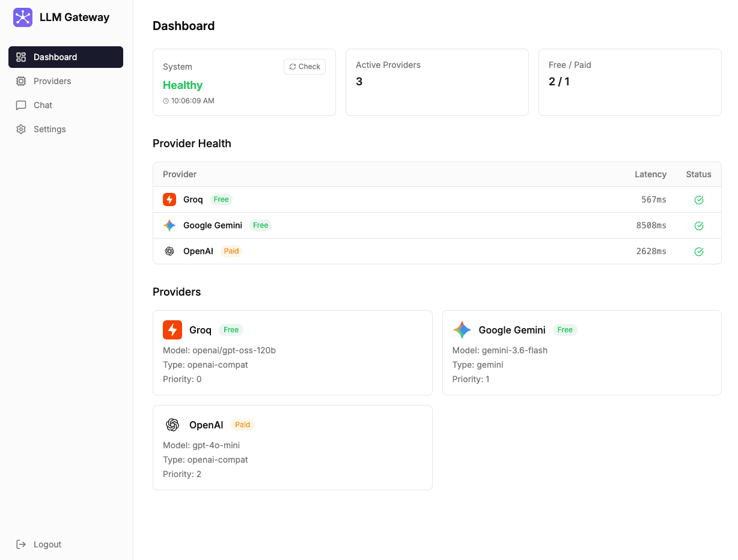
Task: Select the OpenAI provider card name
Action: 206,425
